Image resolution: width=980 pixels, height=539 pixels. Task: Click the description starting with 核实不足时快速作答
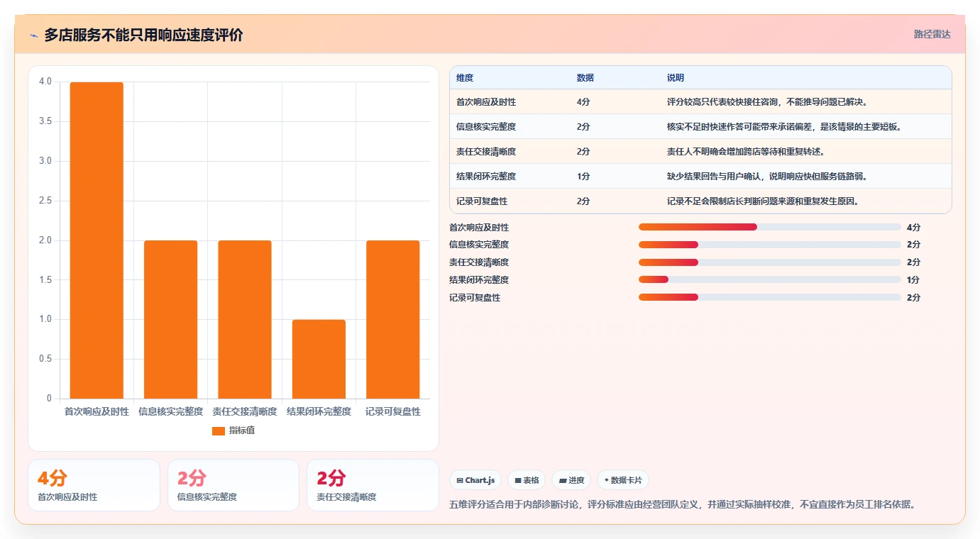click(x=784, y=127)
